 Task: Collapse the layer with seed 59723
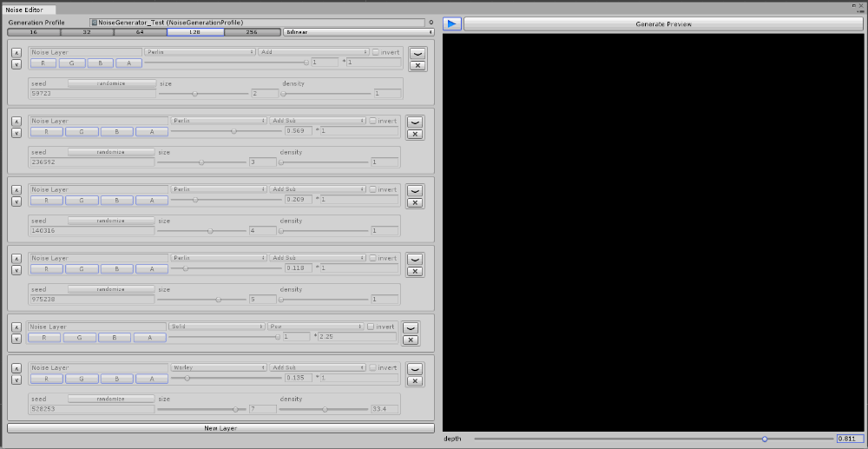[x=418, y=53]
